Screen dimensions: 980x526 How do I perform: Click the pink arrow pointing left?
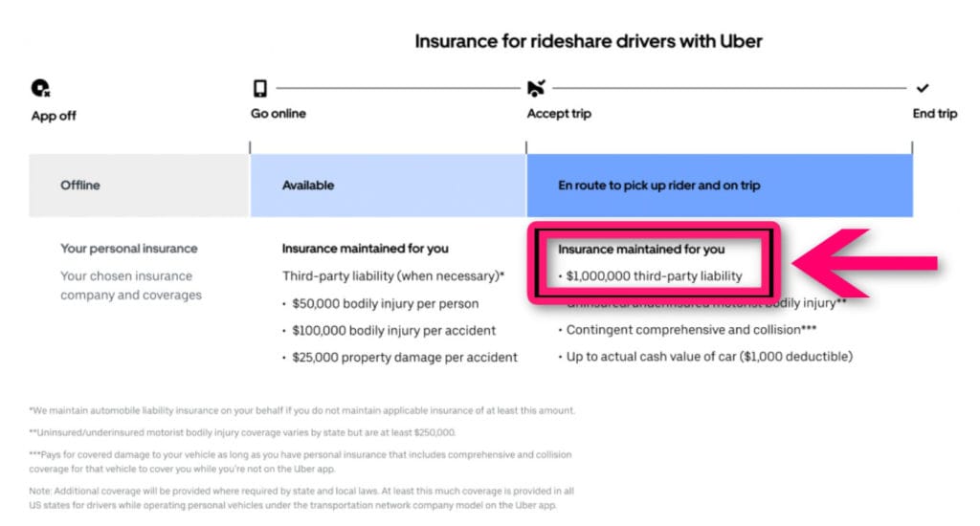click(865, 263)
